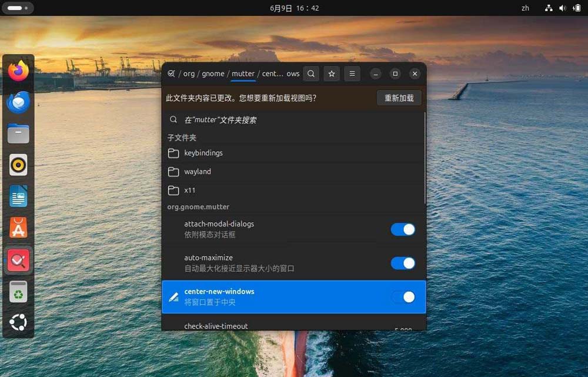Open the wayland subfolder

[x=198, y=171]
